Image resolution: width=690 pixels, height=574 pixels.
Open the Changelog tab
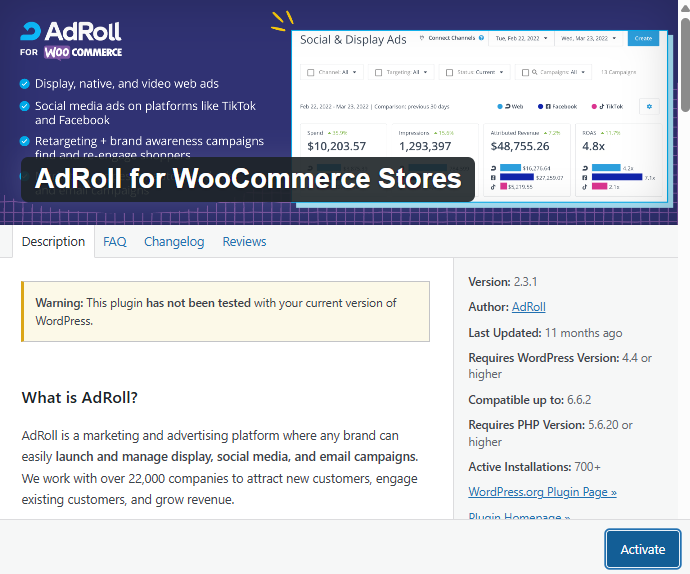pos(174,241)
